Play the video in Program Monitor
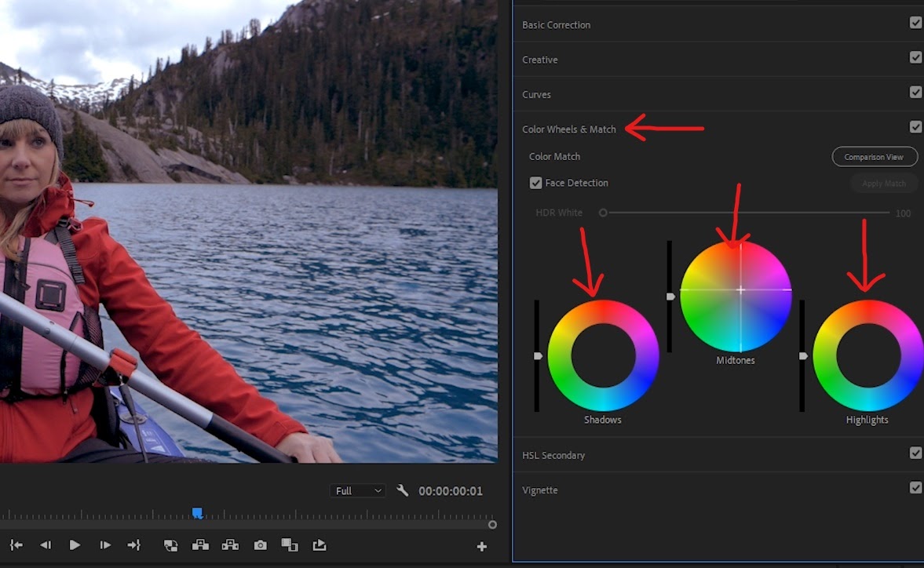924x568 pixels. 75,545
